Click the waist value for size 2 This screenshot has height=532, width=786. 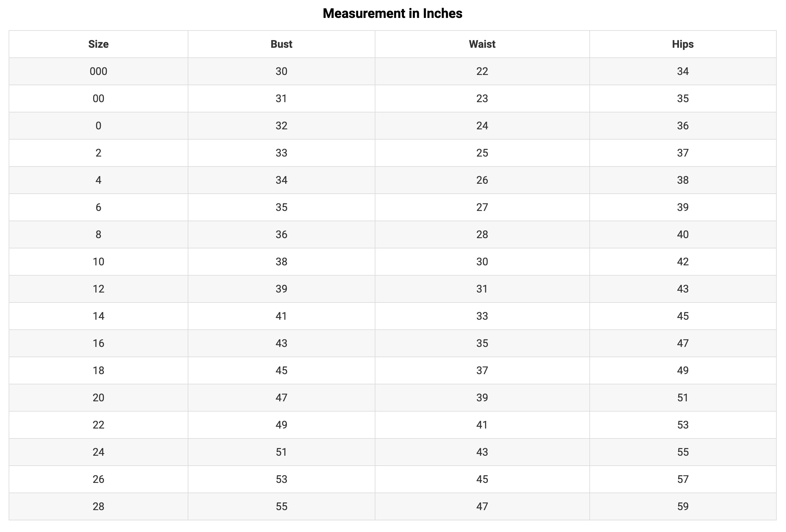point(482,153)
